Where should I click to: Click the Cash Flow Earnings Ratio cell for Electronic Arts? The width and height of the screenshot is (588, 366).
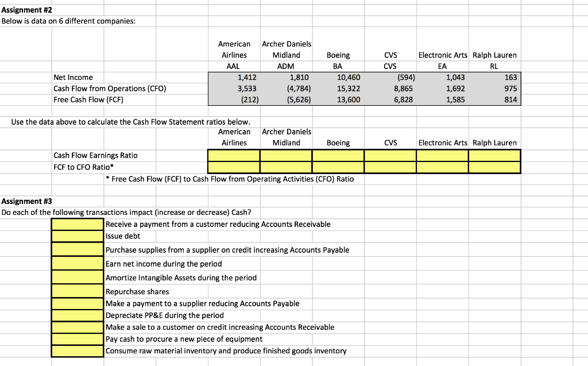(x=442, y=155)
